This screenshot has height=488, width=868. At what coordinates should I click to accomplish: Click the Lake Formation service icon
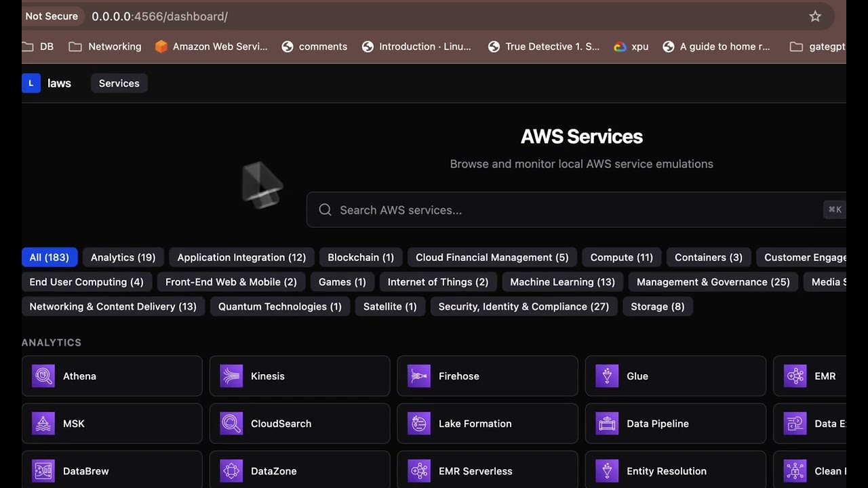419,424
